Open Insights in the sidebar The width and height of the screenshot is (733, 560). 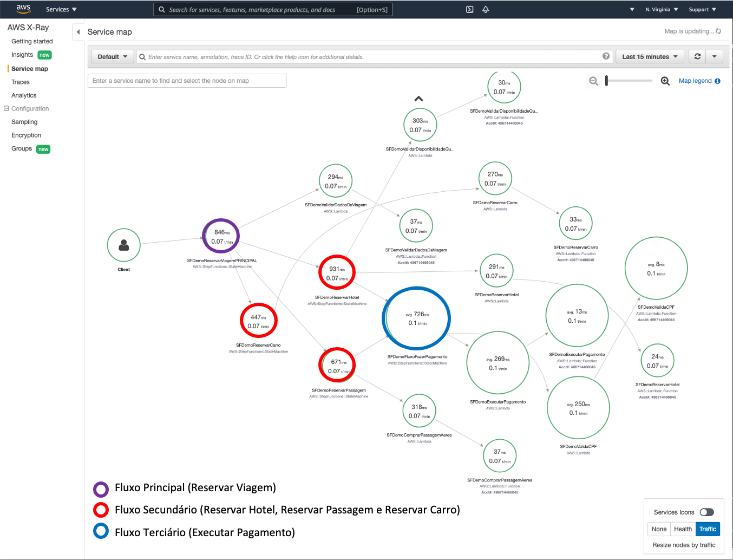[22, 55]
